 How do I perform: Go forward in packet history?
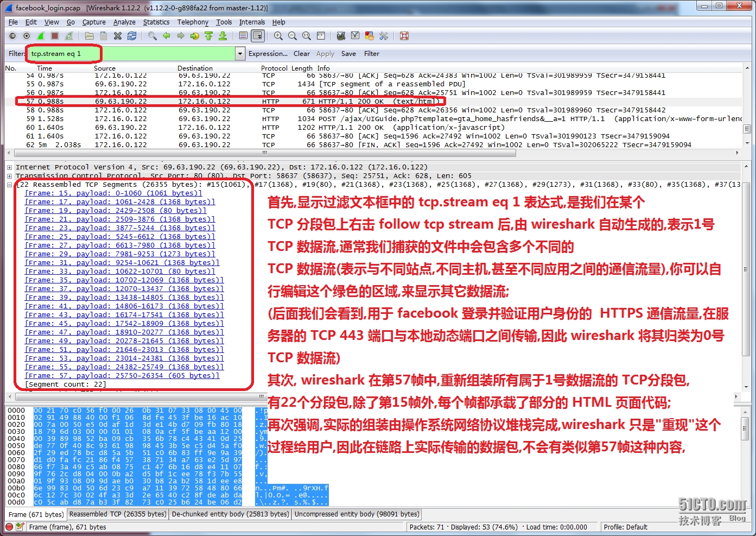pos(181,36)
